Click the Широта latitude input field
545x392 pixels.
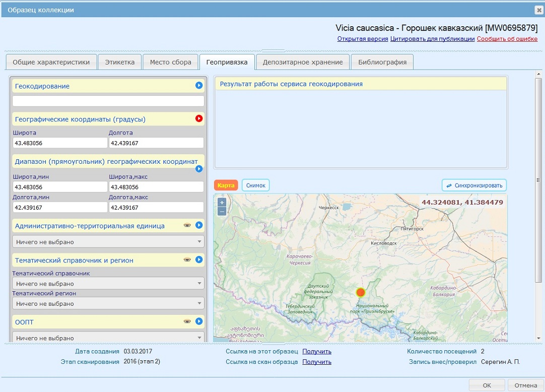60,143
